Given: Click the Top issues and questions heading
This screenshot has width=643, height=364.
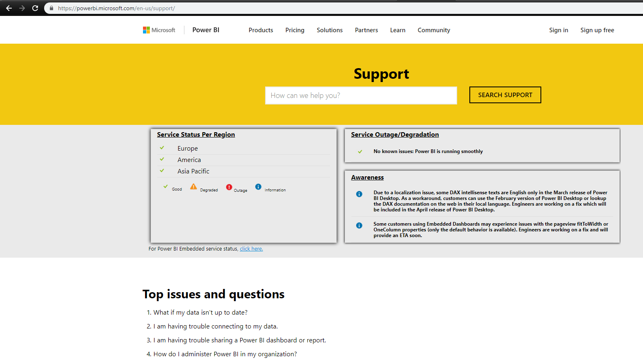Looking at the screenshot, I should [x=214, y=294].
